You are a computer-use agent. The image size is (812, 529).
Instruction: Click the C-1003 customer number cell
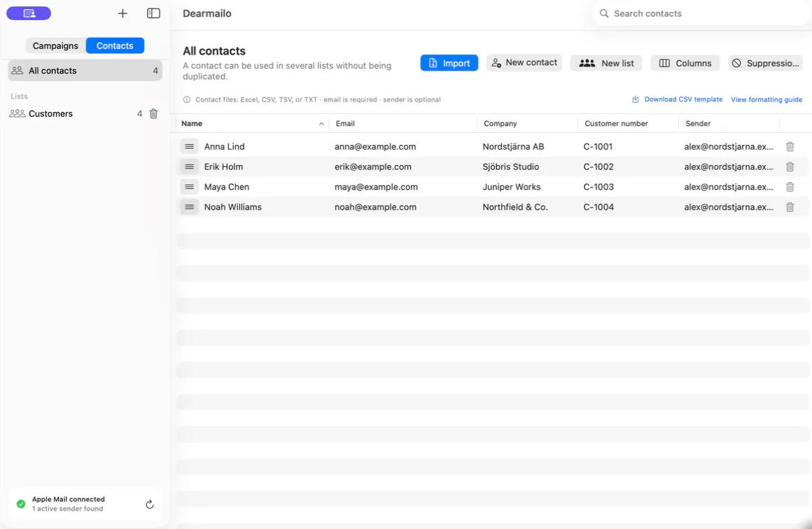598,187
